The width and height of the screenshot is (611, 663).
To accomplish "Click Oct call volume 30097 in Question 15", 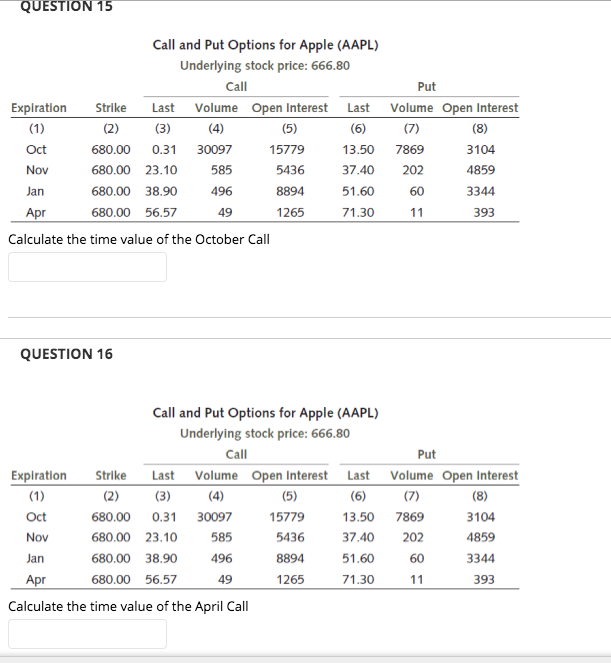I will click(214, 149).
